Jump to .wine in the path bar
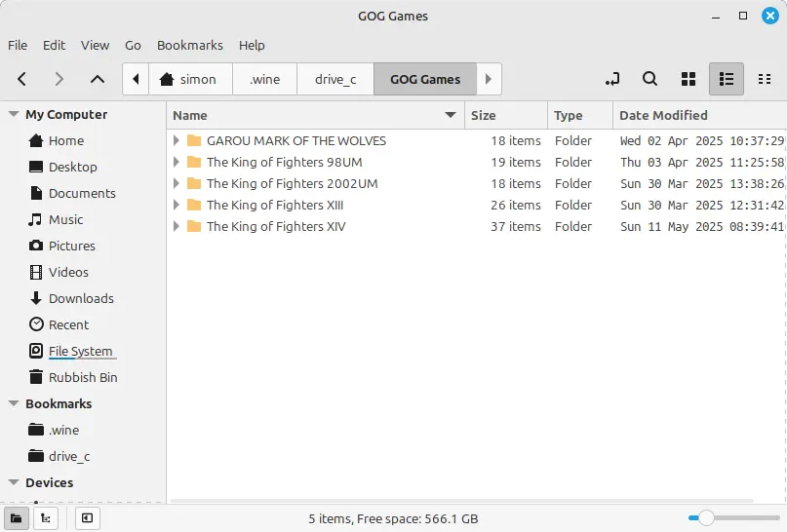This screenshot has width=787, height=532. (x=264, y=79)
